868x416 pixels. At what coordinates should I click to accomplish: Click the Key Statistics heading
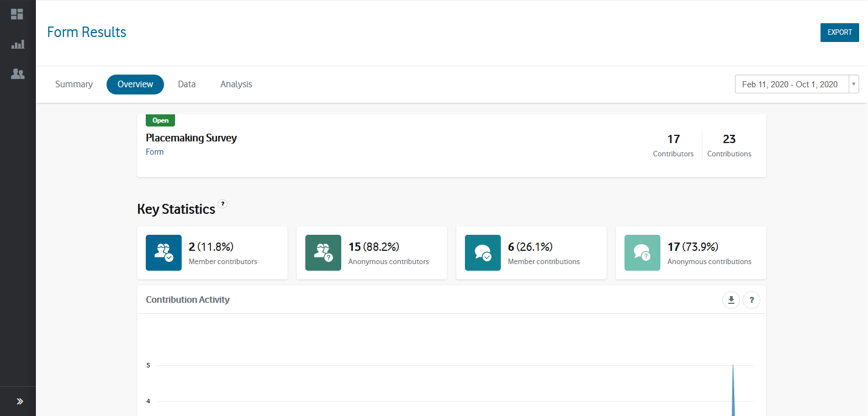(x=176, y=209)
